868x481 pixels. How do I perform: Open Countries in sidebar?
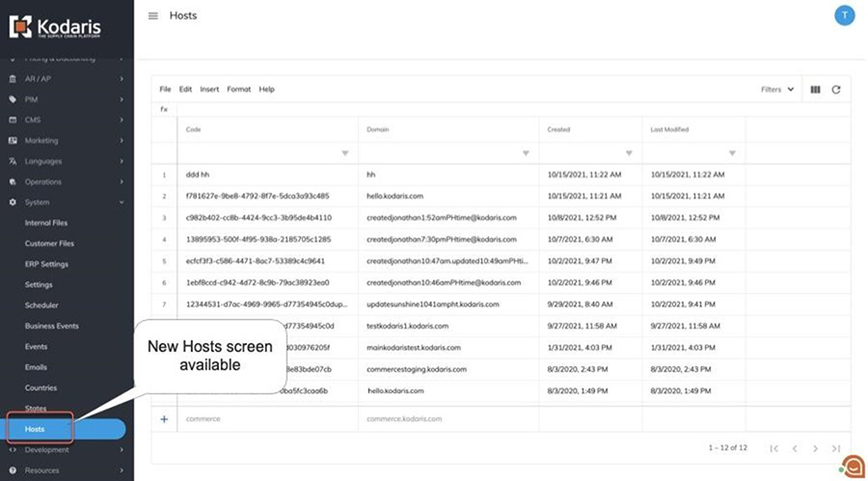[x=41, y=388]
